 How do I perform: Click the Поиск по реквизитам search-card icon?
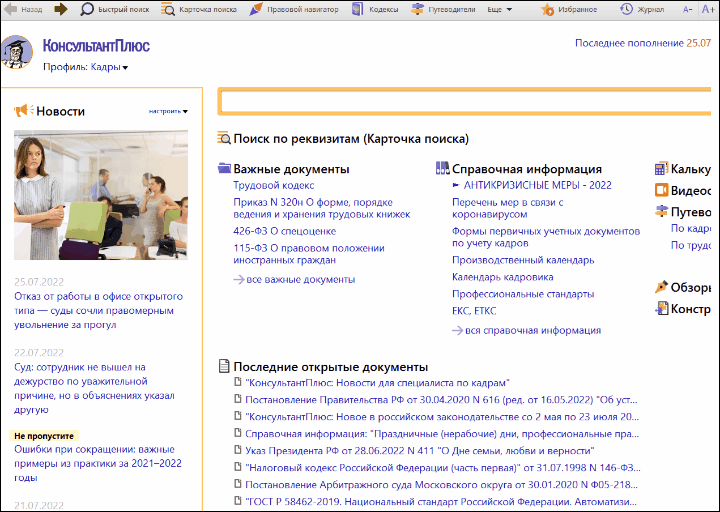(224, 138)
